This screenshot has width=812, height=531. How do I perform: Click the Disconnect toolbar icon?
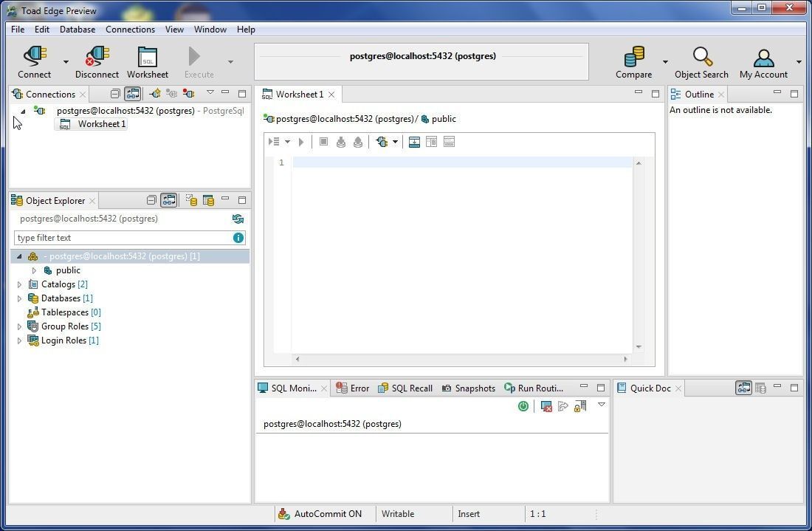[x=97, y=56]
